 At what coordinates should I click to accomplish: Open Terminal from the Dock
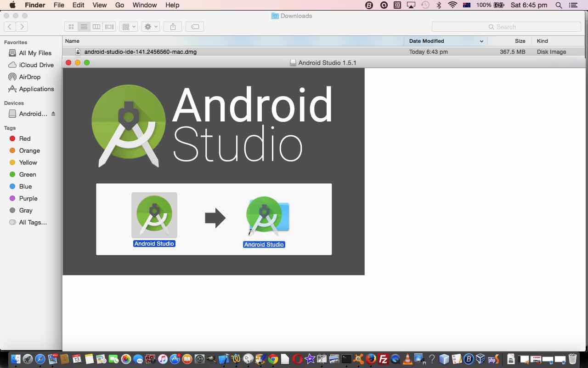coord(346,359)
